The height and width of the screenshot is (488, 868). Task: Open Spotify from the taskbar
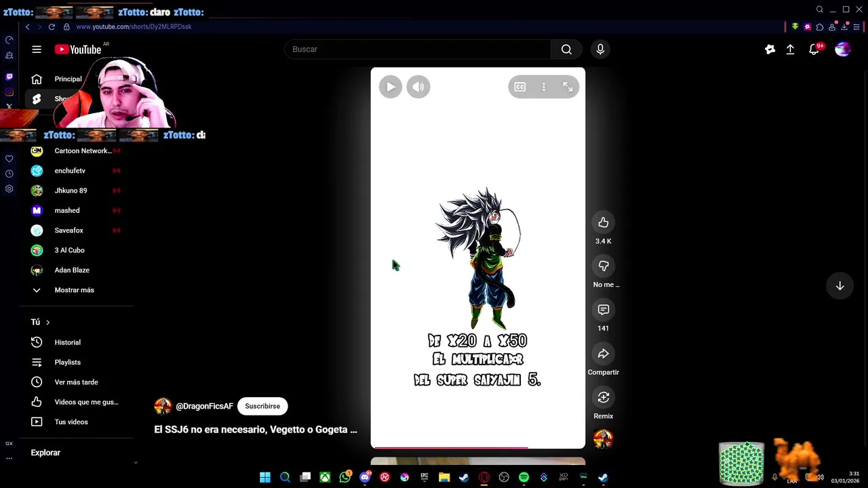pos(524,477)
